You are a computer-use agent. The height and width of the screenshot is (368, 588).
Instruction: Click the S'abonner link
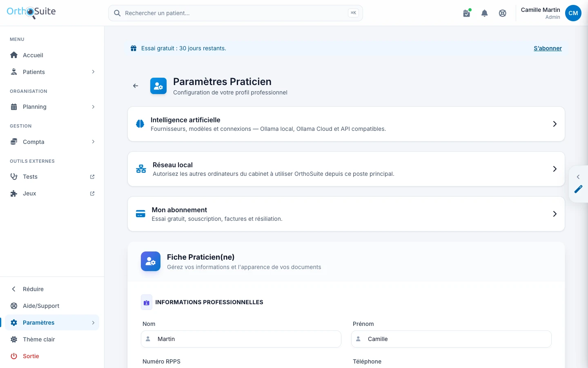[x=548, y=48]
